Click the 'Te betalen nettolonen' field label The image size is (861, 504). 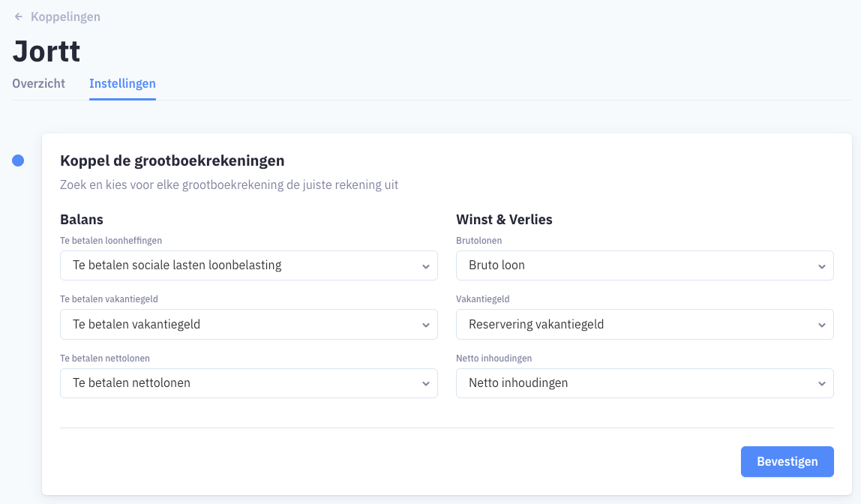coord(105,358)
